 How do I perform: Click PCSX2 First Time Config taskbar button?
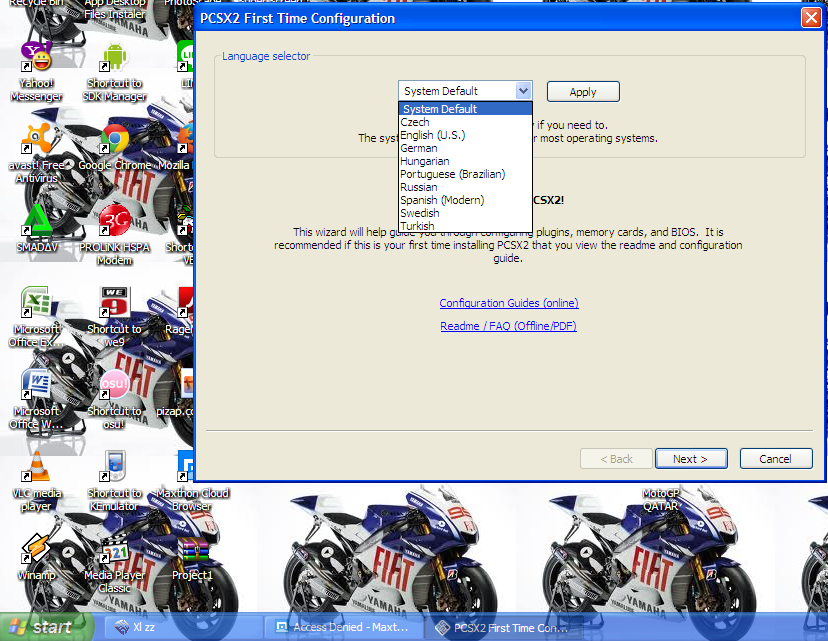[503, 627]
